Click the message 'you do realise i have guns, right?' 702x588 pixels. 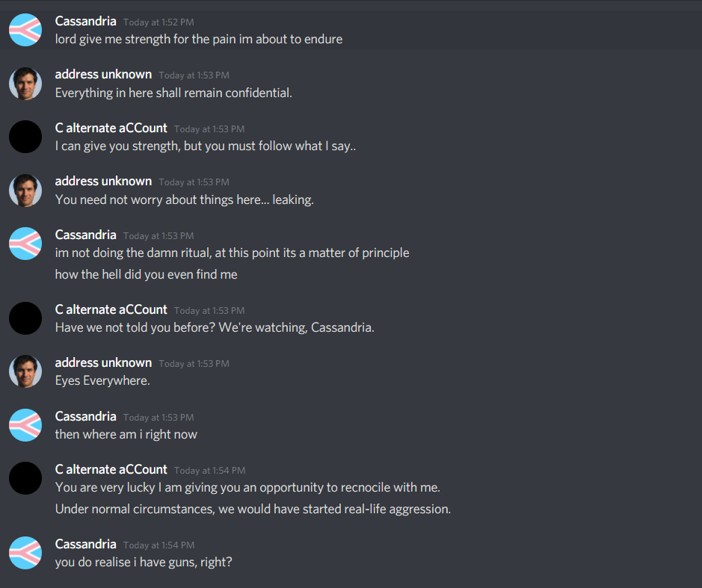coord(144,562)
